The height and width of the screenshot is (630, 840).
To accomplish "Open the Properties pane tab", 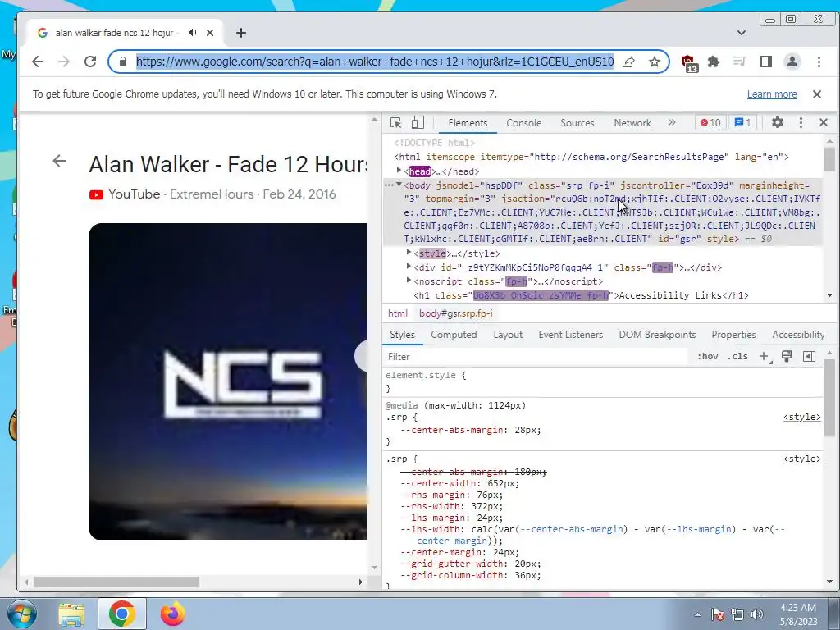I will pos(733,335).
